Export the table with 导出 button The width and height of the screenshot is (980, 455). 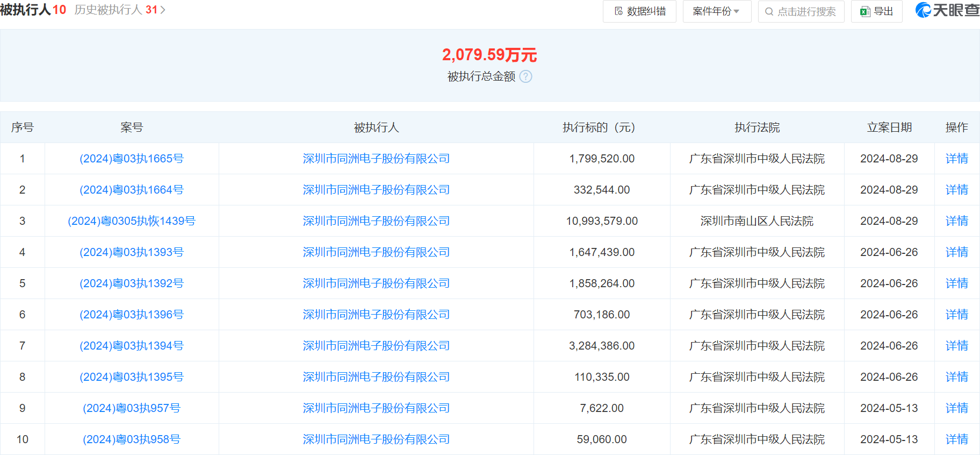click(877, 11)
